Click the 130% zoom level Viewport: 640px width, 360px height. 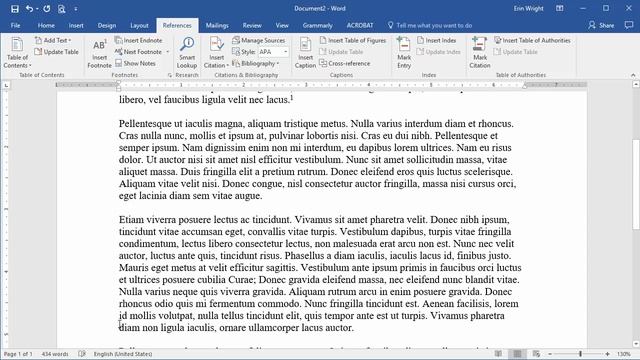tap(624, 354)
